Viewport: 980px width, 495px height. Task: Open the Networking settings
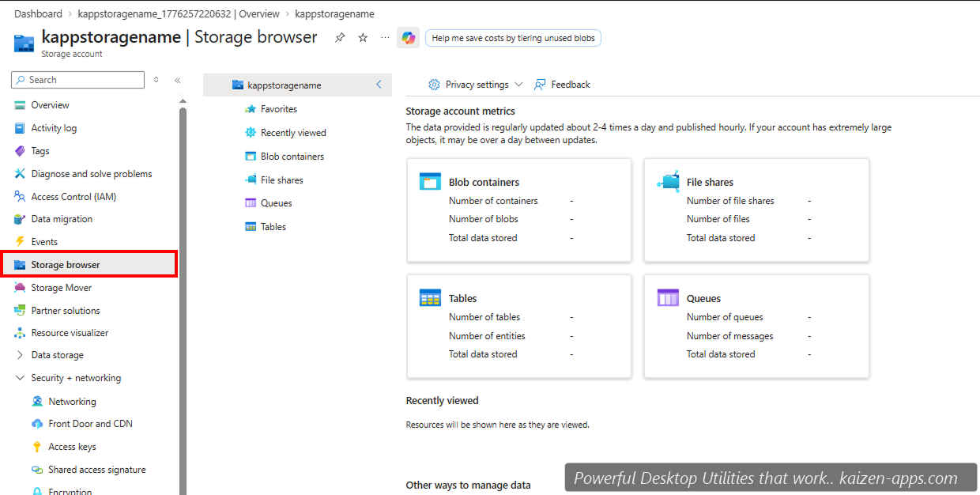tap(69, 401)
